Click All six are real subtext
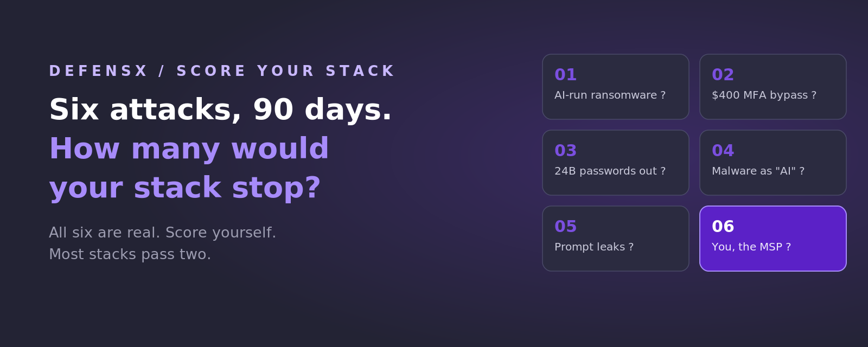868x347 pixels. point(163,233)
